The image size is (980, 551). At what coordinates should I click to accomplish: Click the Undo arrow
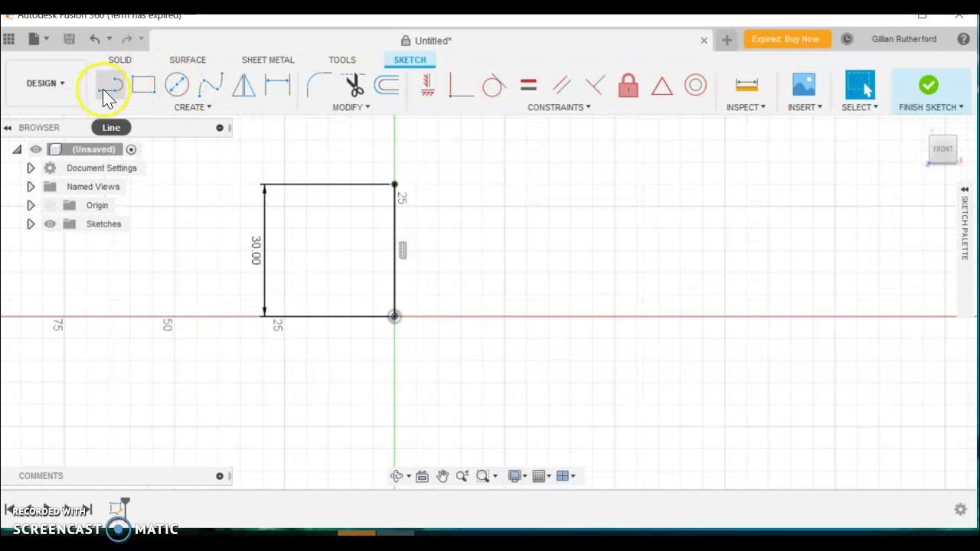tap(94, 39)
